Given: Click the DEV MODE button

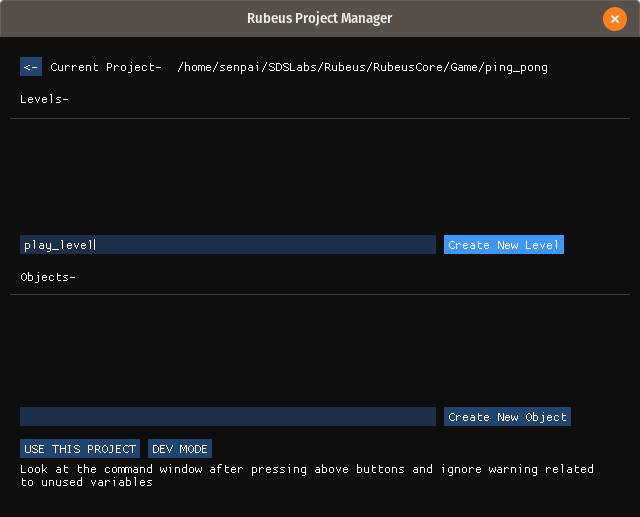Looking at the screenshot, I should (180, 448).
